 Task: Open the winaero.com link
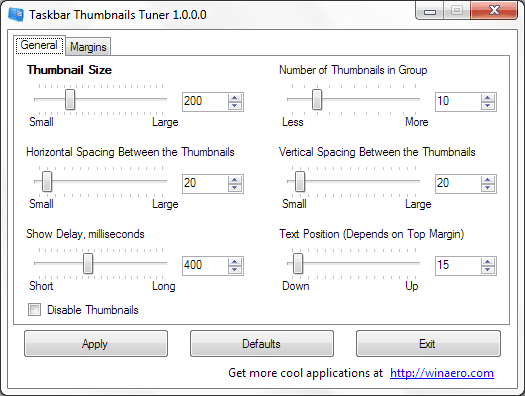442,373
